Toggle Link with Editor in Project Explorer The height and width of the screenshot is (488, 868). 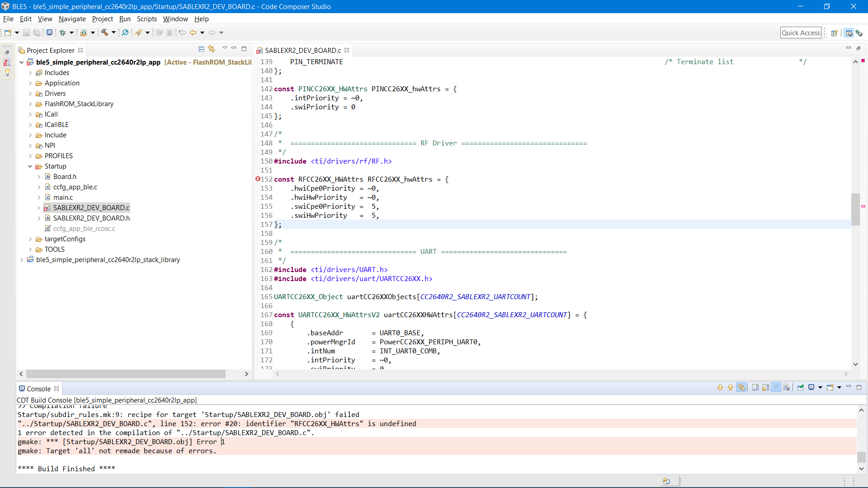point(212,49)
